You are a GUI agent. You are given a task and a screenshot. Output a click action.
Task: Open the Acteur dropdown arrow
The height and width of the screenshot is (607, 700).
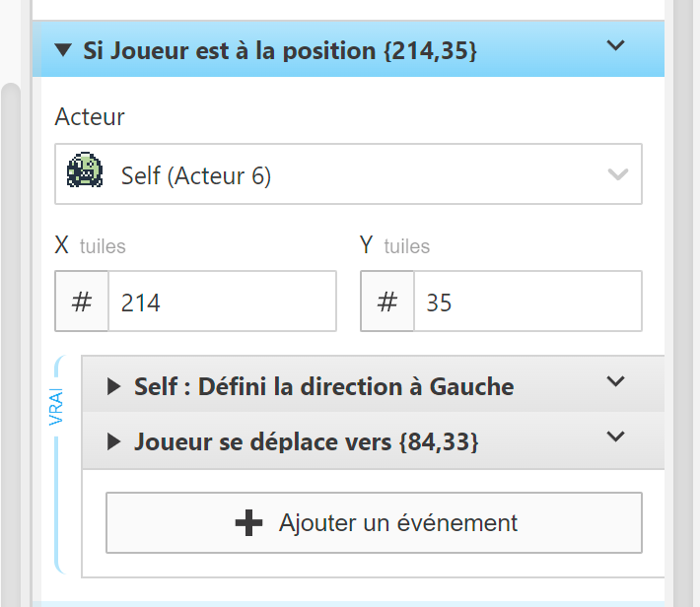(x=618, y=175)
